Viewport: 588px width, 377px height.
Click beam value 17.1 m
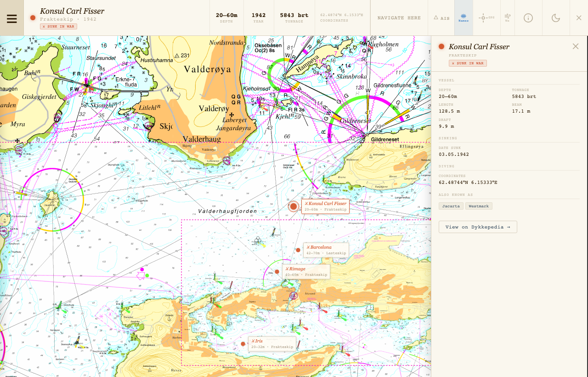pyautogui.click(x=521, y=111)
